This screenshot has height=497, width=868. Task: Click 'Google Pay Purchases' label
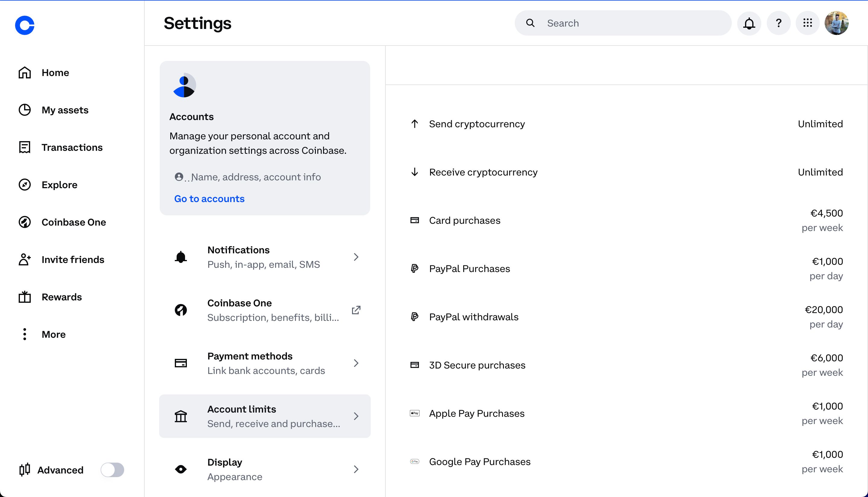coord(480,461)
